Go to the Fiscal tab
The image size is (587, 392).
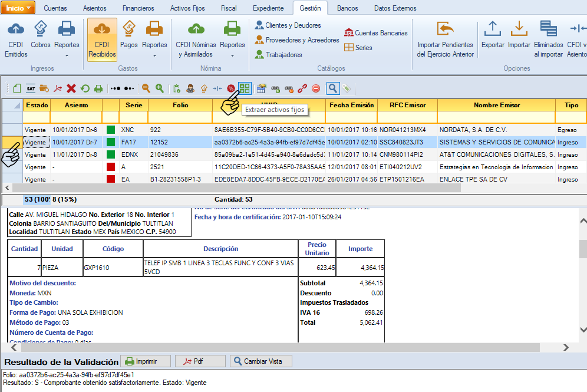point(229,8)
